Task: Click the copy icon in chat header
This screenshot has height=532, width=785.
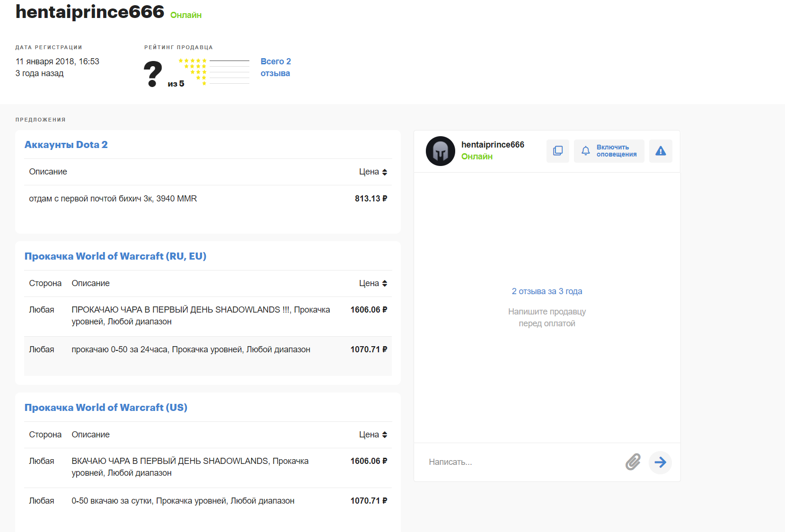Action: pyautogui.click(x=557, y=151)
